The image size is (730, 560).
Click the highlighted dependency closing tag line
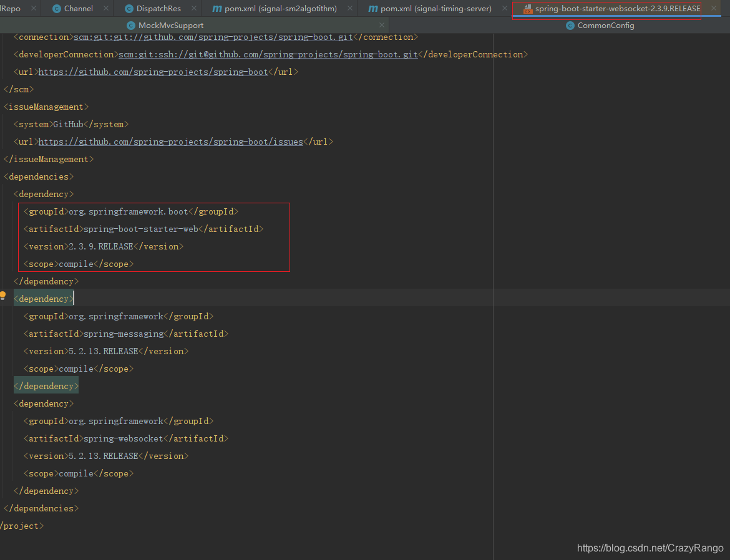46,385
